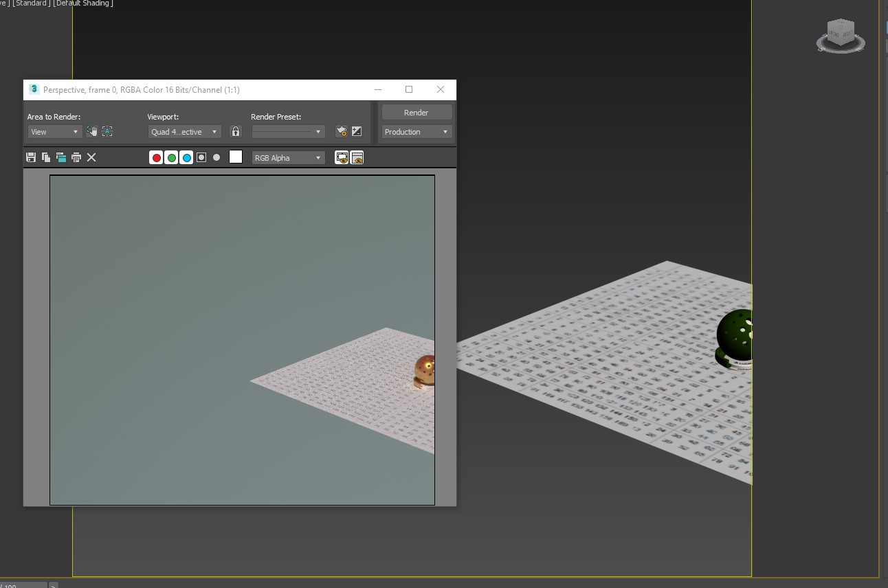Toggle the Lock to Viewport padlock
The image size is (888, 588).
coord(236,131)
